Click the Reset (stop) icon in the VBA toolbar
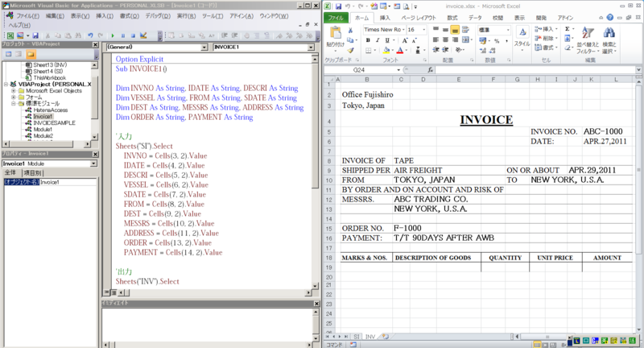644x348 pixels. click(133, 35)
